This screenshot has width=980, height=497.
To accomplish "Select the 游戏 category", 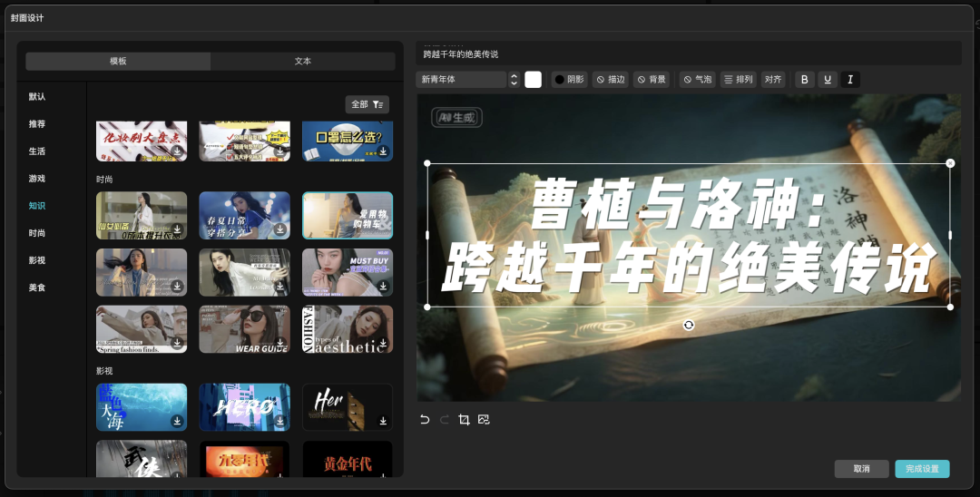I will (x=37, y=178).
